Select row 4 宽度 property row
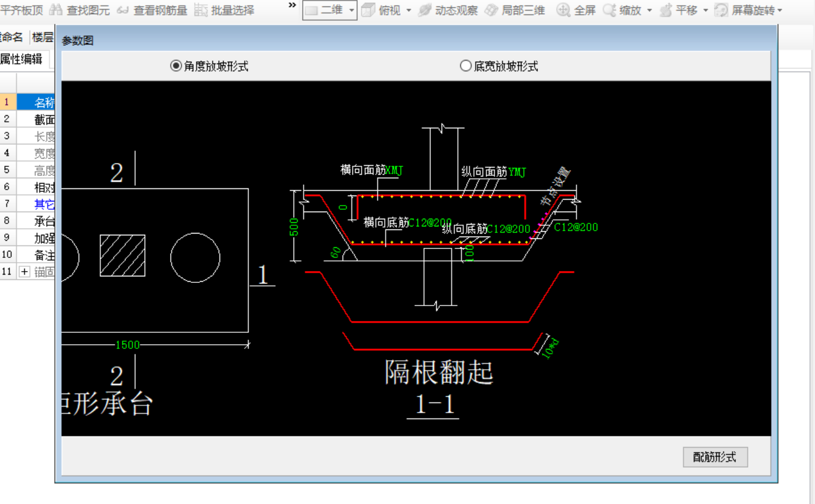815x504 pixels. [x=36, y=153]
